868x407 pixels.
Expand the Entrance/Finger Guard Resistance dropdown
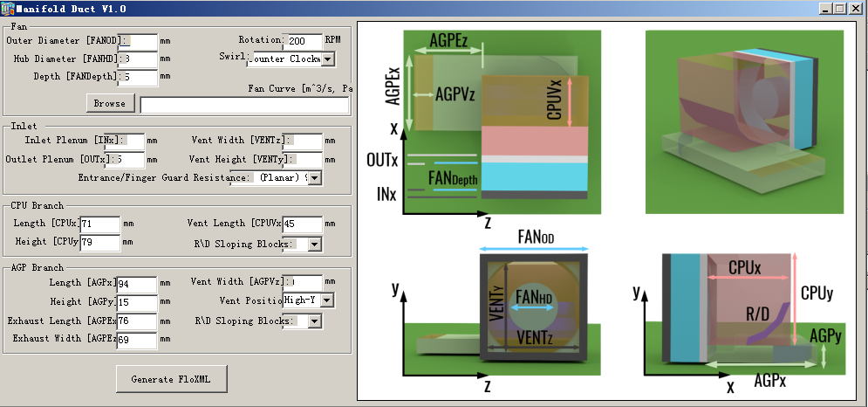[x=314, y=178]
